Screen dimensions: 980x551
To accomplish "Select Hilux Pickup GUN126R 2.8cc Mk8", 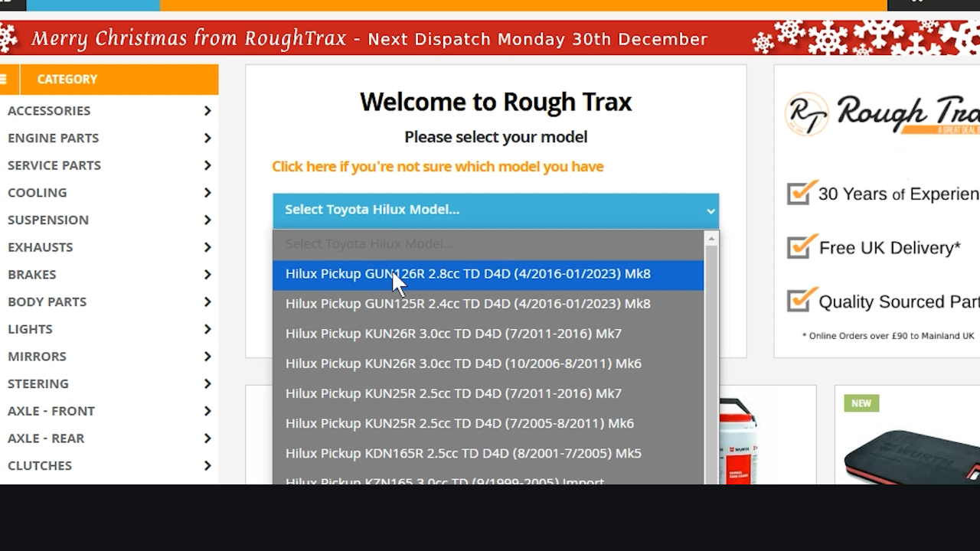I will pyautogui.click(x=488, y=274).
